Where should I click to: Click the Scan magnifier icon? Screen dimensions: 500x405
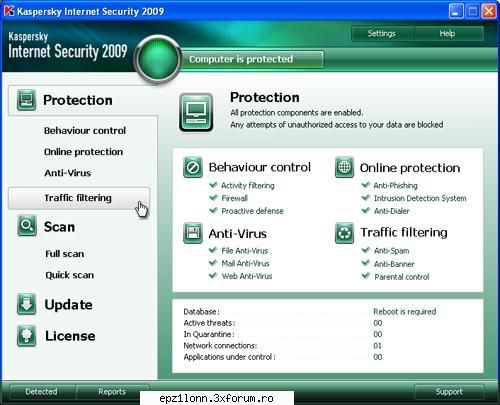coord(27,226)
